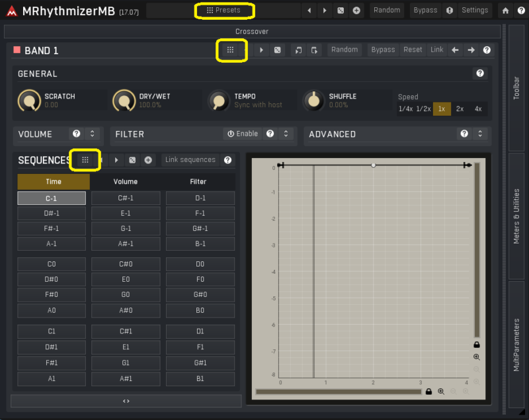529x420 pixels.
Task: Click the Dry/Wet knob
Action: coord(123,101)
